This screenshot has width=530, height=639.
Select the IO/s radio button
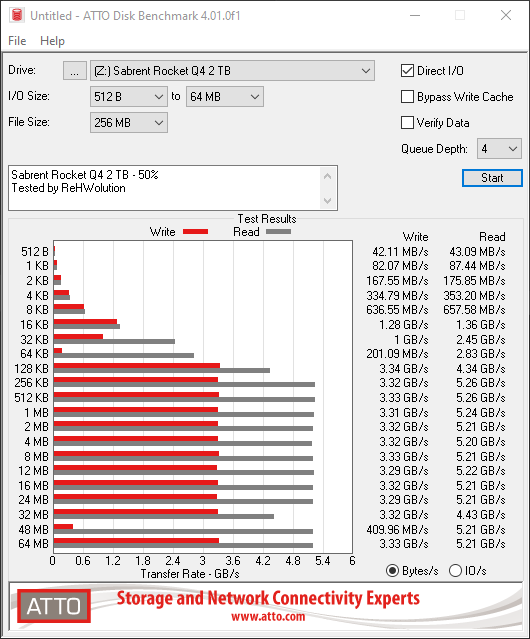pyautogui.click(x=455, y=571)
